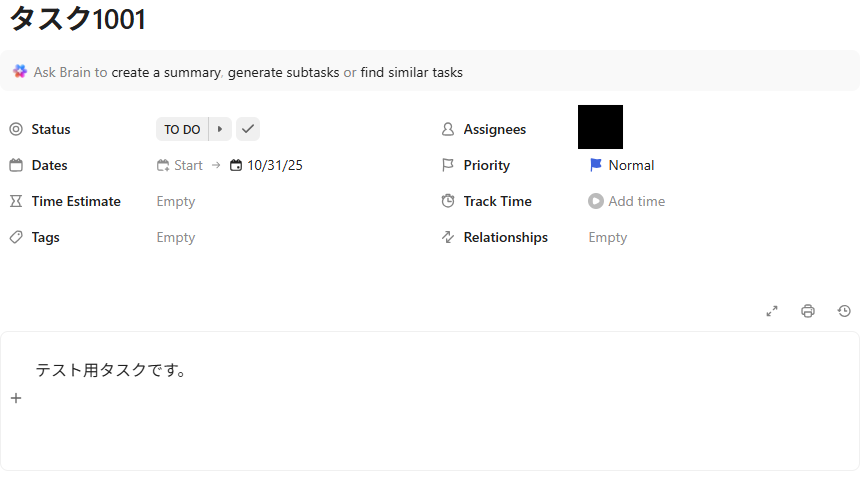Image resolution: width=868 pixels, height=478 pixels.
Task: Advance status with the arrow next to TO DO
Action: coord(220,129)
